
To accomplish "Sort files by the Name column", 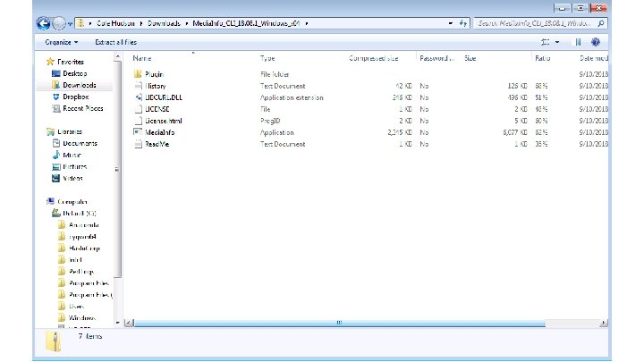I will [142, 58].
